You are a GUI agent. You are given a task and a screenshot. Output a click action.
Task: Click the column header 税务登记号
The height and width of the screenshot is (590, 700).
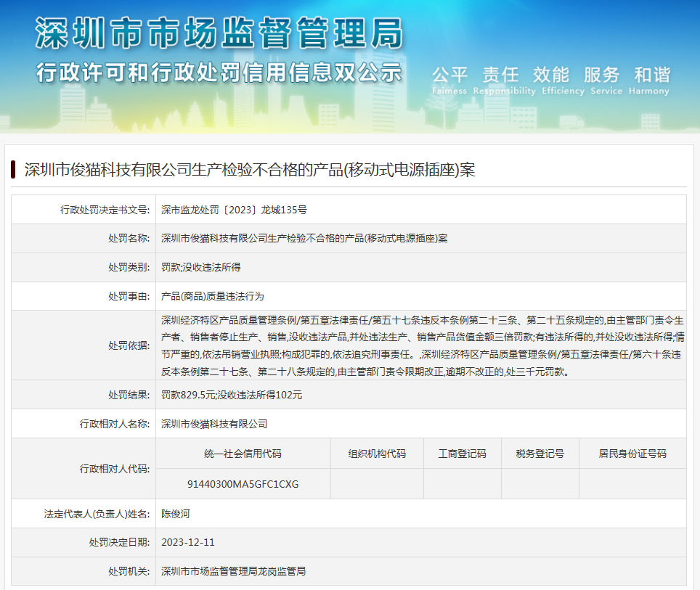(x=540, y=454)
